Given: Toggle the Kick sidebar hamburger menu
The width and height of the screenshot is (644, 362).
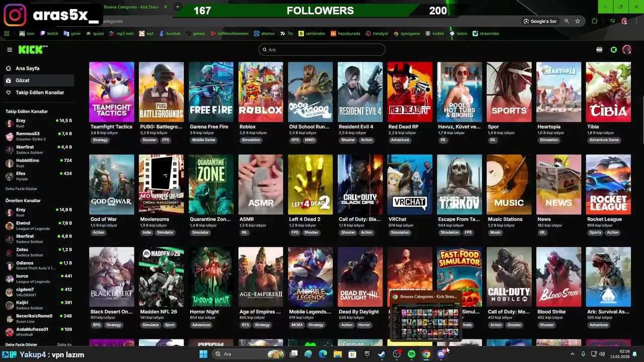Looking at the screenshot, I should pyautogui.click(x=10, y=50).
